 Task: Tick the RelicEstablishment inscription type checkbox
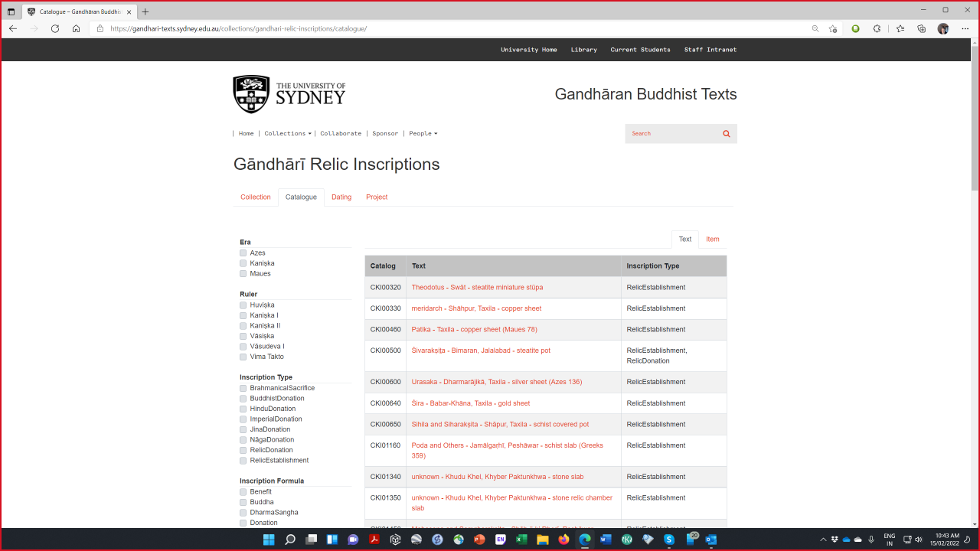(243, 461)
